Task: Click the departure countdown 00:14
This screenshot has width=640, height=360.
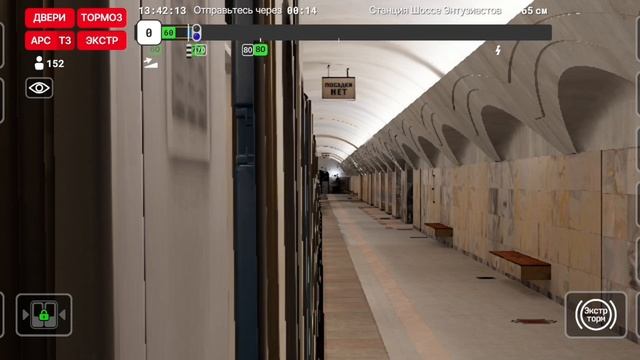Action: click(302, 11)
